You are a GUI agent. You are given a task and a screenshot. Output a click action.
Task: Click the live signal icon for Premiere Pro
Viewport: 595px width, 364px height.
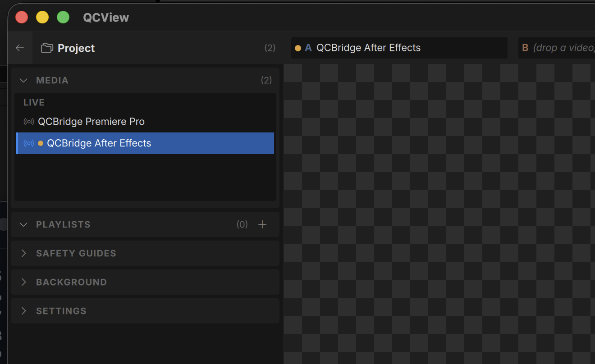pos(29,122)
